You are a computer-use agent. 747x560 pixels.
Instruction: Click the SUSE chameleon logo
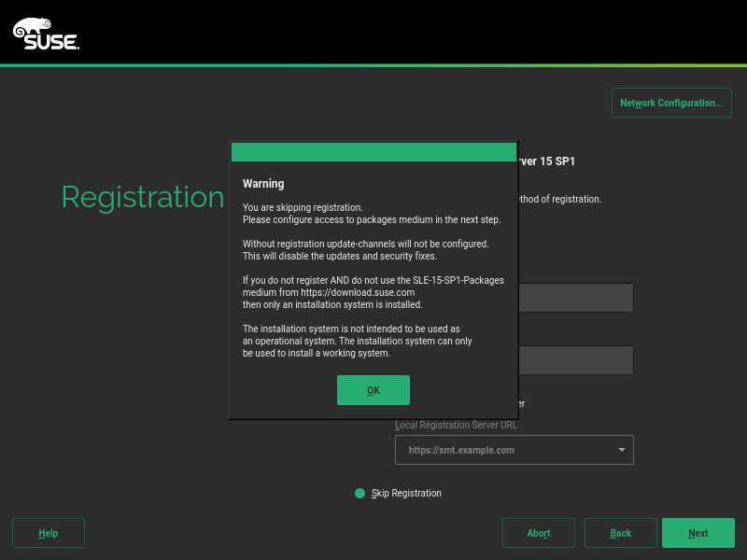click(x=46, y=34)
